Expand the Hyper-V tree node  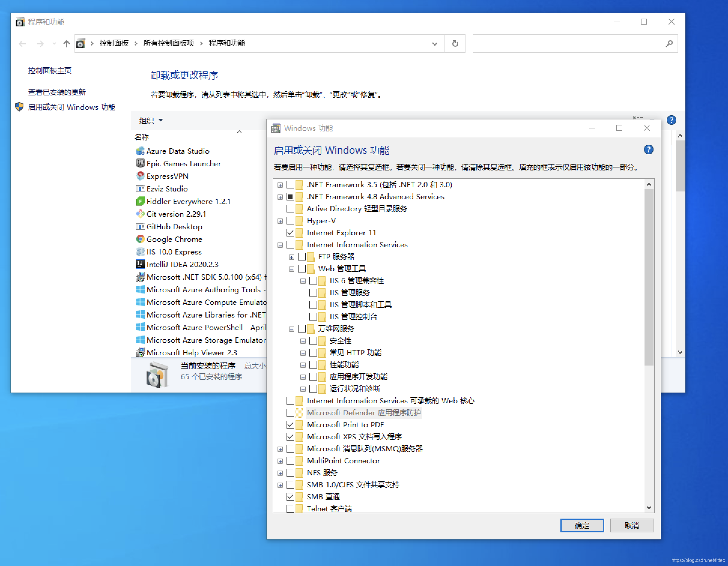(x=280, y=221)
